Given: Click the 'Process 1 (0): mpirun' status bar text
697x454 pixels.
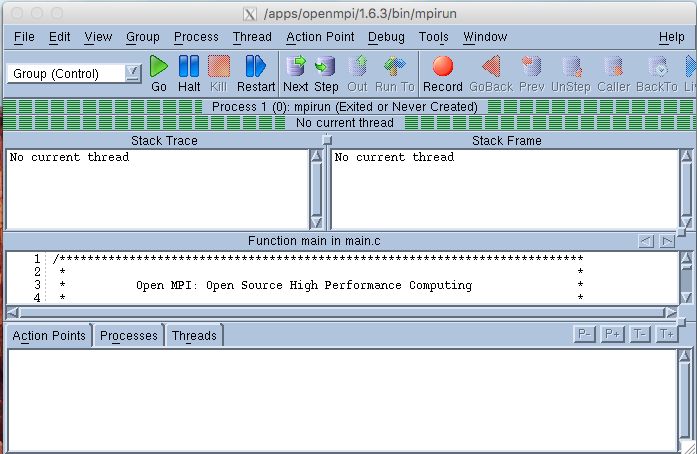Looking at the screenshot, I should pos(344,107).
